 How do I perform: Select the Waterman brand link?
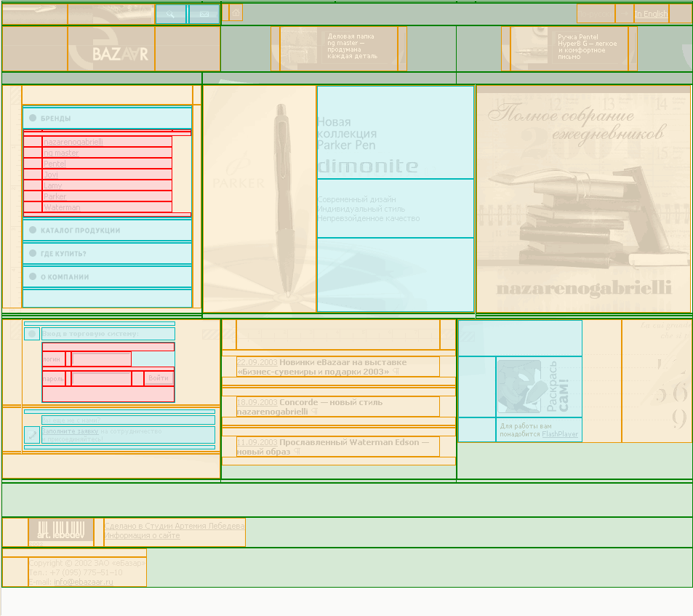click(62, 207)
